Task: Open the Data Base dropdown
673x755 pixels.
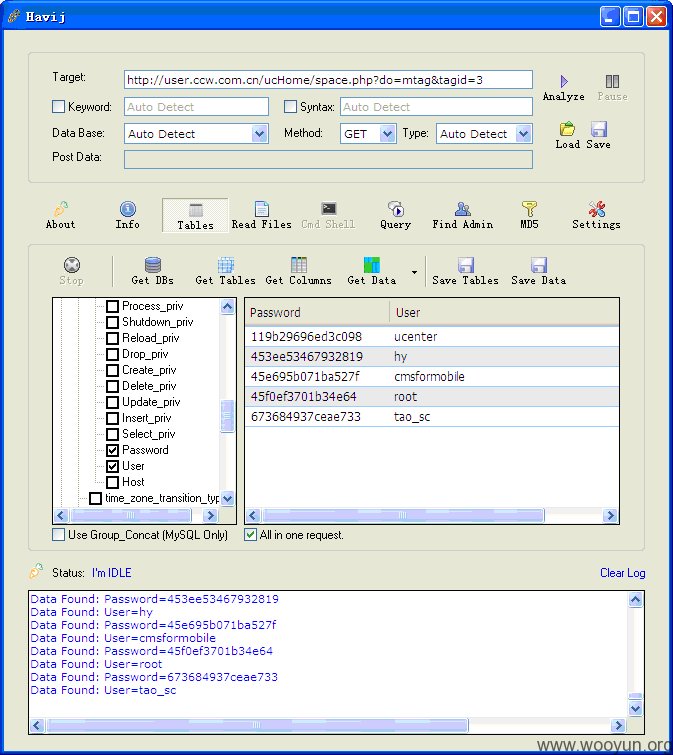Action: pyautogui.click(x=259, y=133)
